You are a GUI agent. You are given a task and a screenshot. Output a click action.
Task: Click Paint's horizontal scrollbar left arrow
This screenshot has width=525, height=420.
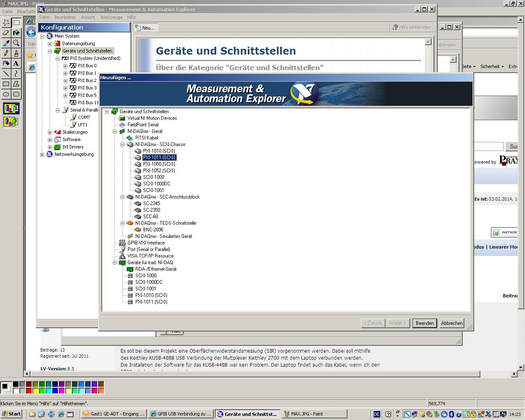click(27, 374)
